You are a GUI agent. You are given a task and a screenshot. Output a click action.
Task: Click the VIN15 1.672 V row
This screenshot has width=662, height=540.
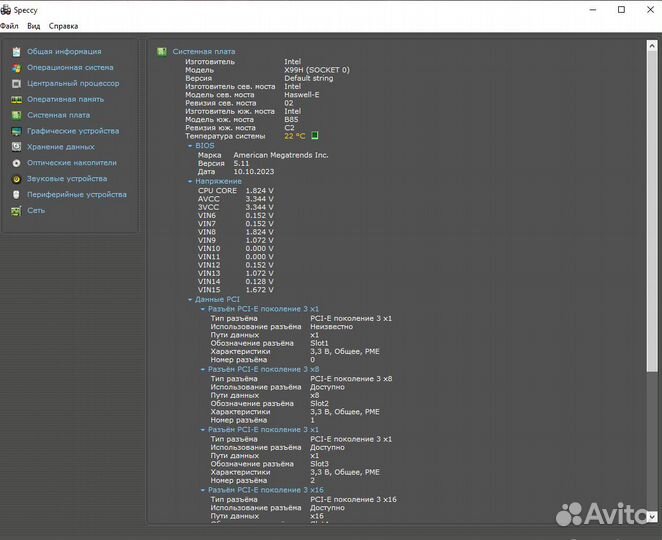pos(236,290)
